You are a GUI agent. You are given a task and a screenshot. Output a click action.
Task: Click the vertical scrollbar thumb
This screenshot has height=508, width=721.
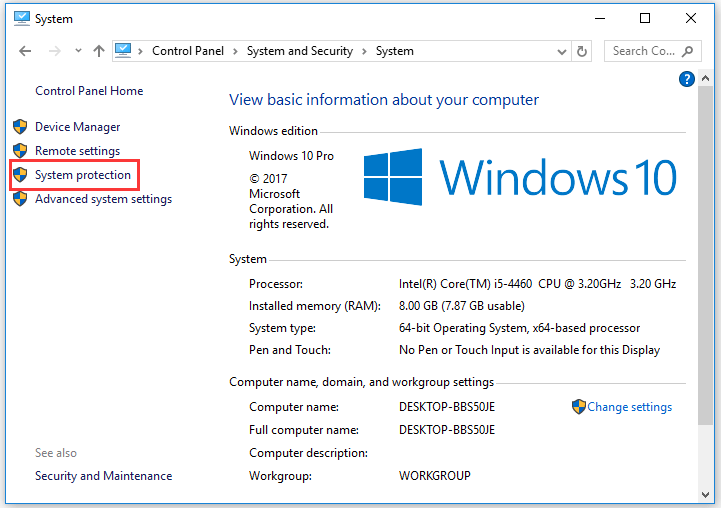705,255
